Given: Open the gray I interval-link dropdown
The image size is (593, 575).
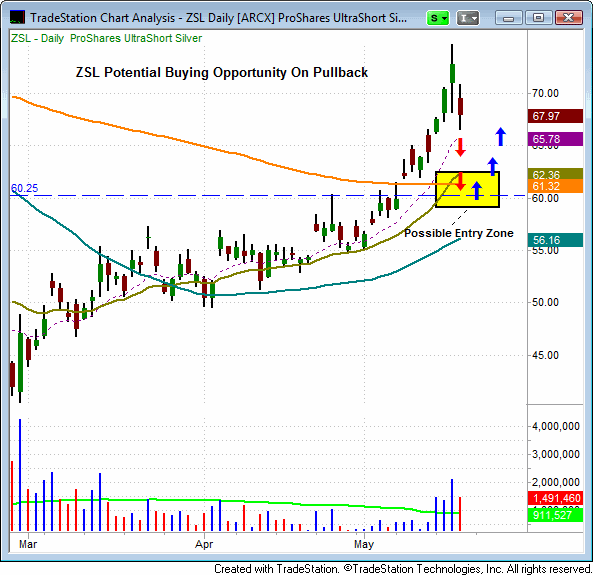Looking at the screenshot, I should 468,18.
